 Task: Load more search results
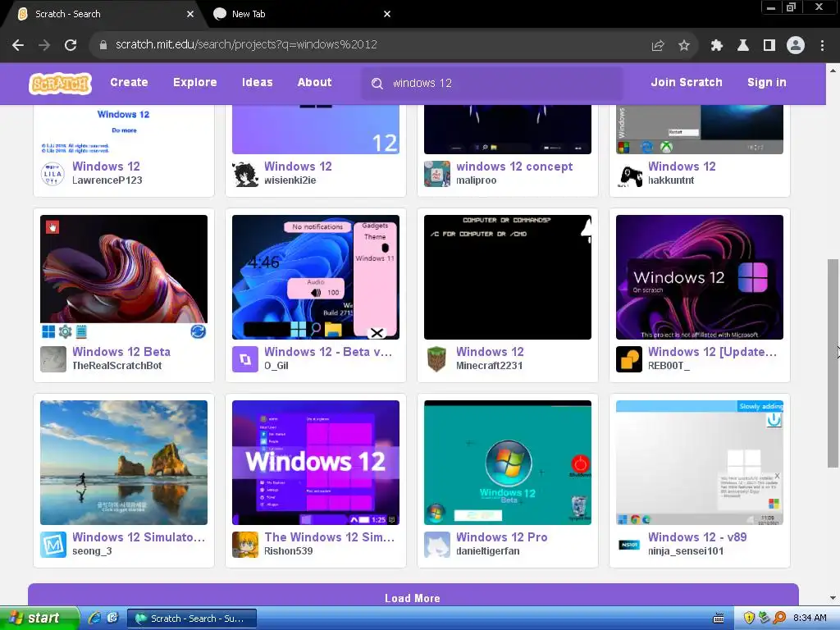coord(413,596)
